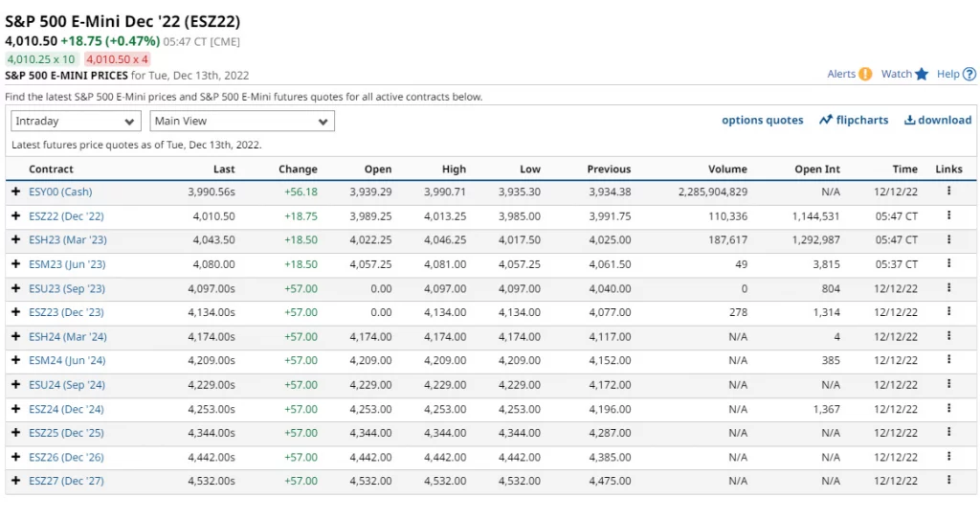Open links menu for ESH24 (Mar '24) row

[948, 336]
